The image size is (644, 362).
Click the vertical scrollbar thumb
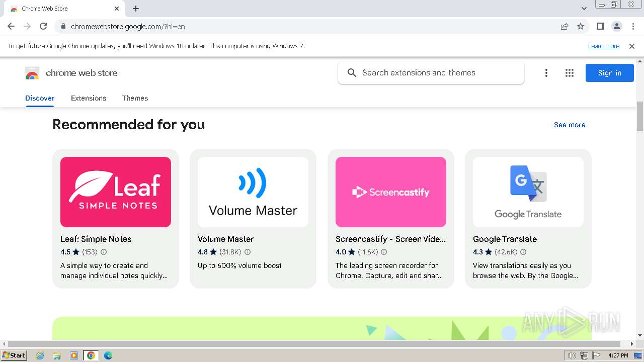click(x=640, y=116)
